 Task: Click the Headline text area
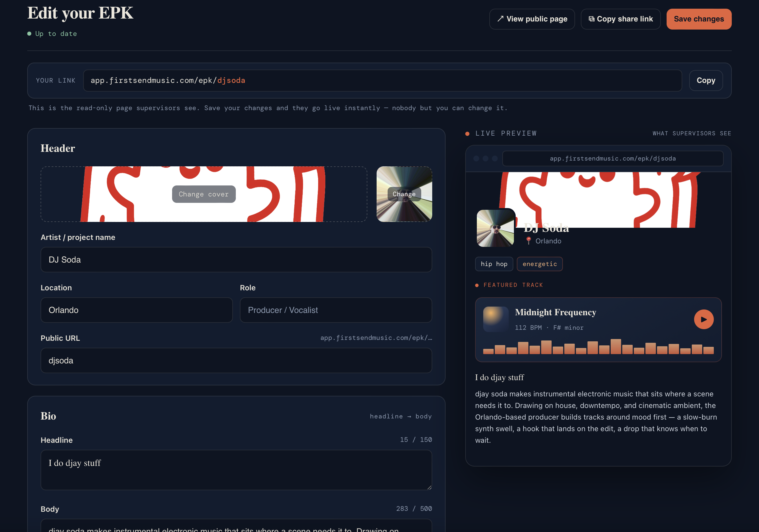(x=236, y=470)
